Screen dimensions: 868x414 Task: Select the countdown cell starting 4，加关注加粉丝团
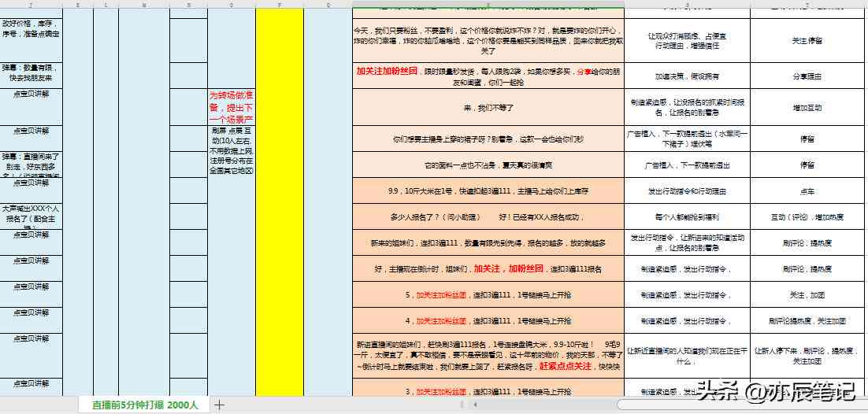488,320
